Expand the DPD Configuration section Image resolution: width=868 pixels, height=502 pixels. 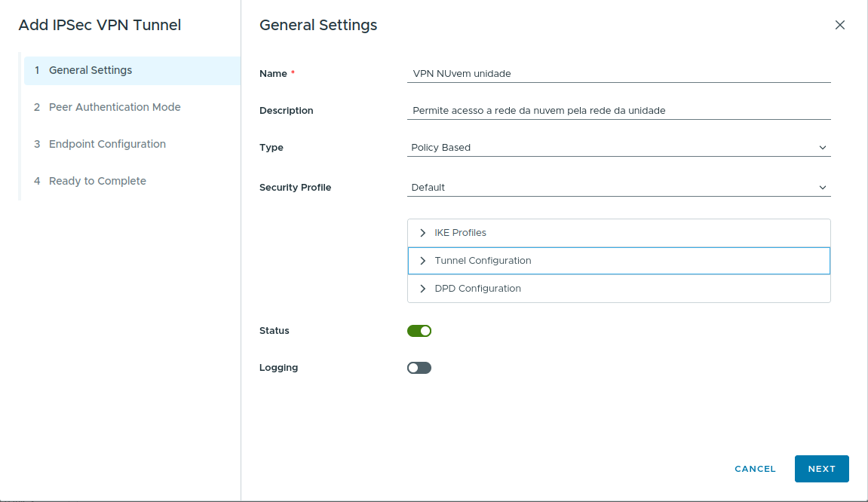(x=423, y=289)
